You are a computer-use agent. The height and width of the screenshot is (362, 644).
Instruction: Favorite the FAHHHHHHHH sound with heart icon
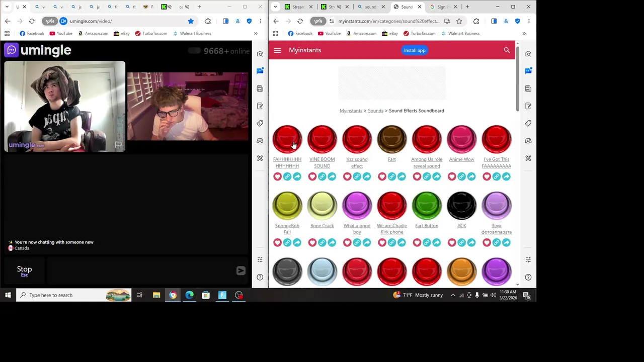277,176
